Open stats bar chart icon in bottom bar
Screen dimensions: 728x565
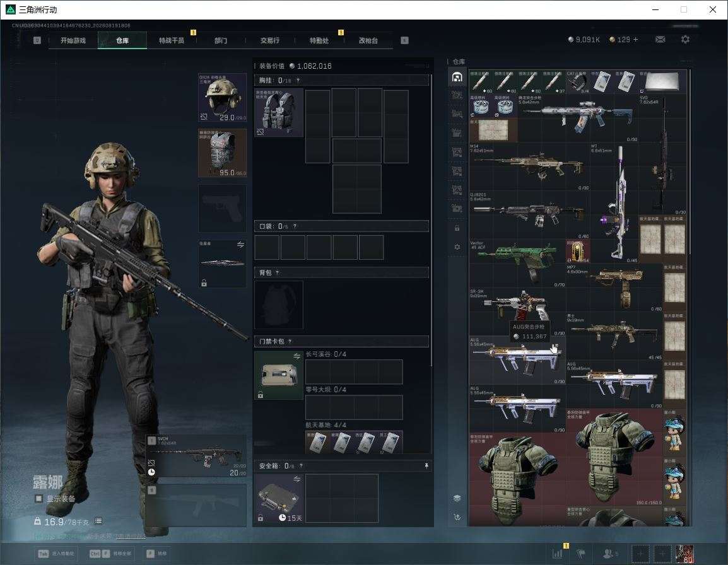tap(558, 554)
